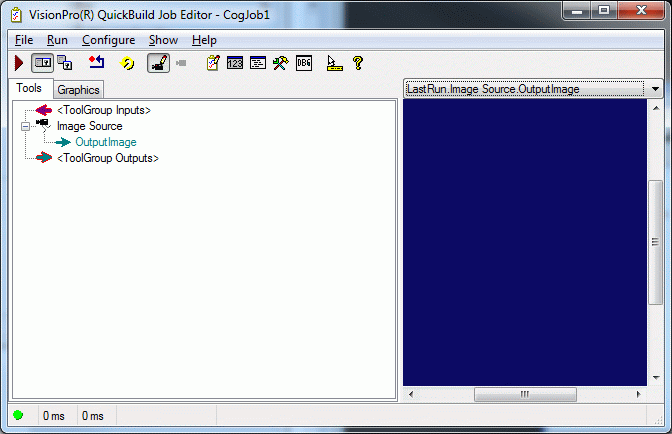
Task: Open the Run menu
Action: point(57,40)
